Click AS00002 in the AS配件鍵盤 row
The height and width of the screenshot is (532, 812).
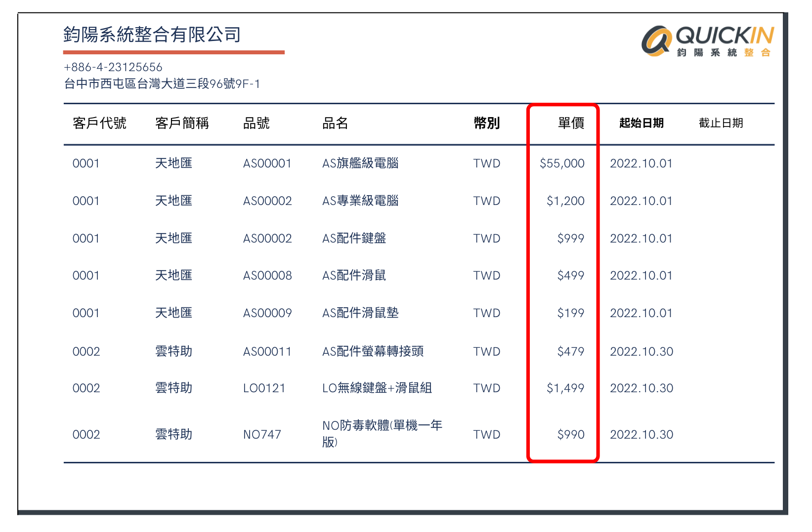(x=267, y=239)
